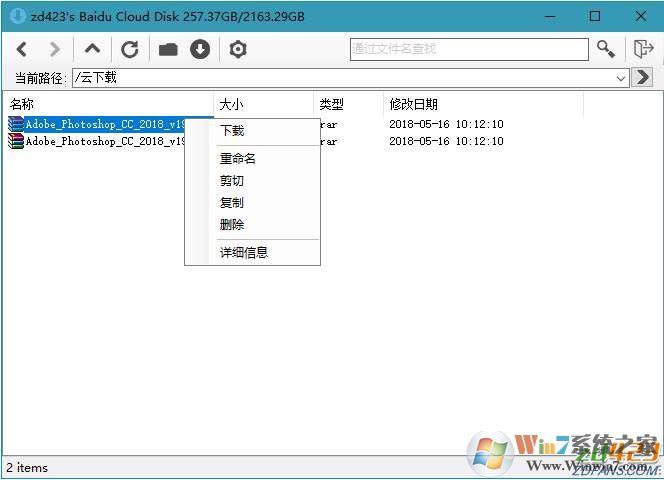The height and width of the screenshot is (480, 664).
Task: Click the search magnifier icon
Action: [x=606, y=49]
